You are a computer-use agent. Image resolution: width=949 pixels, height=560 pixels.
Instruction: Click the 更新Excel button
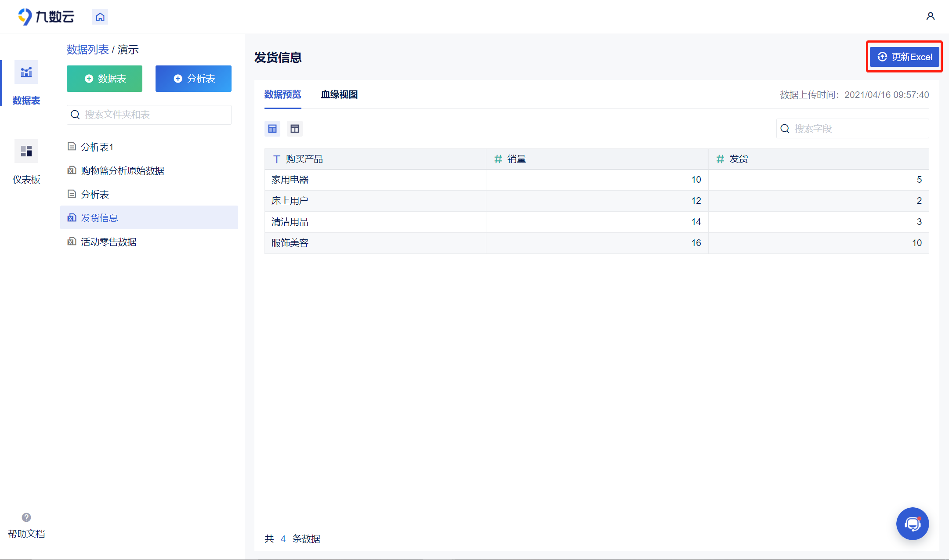(x=905, y=57)
